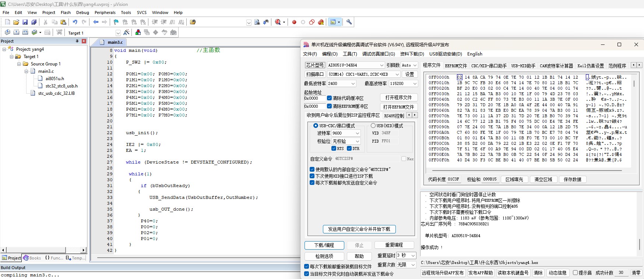Click Comment Selection icon in toolbar
The image size is (644, 279).
pos(173,22)
